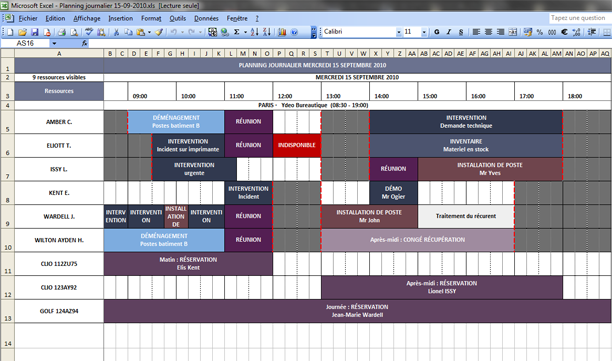The width and height of the screenshot is (612, 361).
Task: Open the Research tool icon
Action: tap(101, 32)
